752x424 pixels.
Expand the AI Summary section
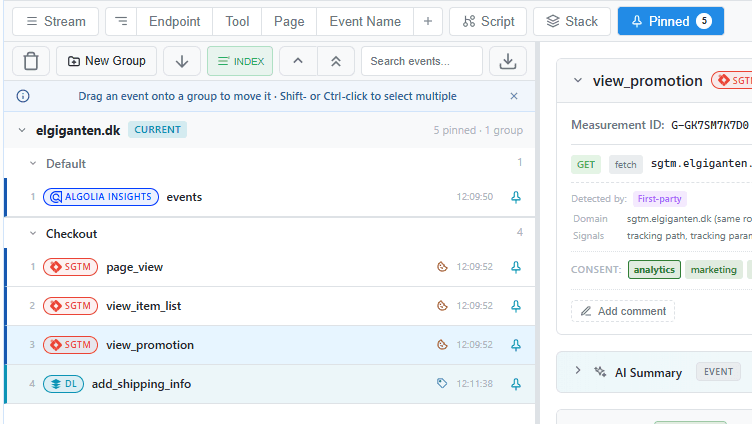[x=578, y=371]
